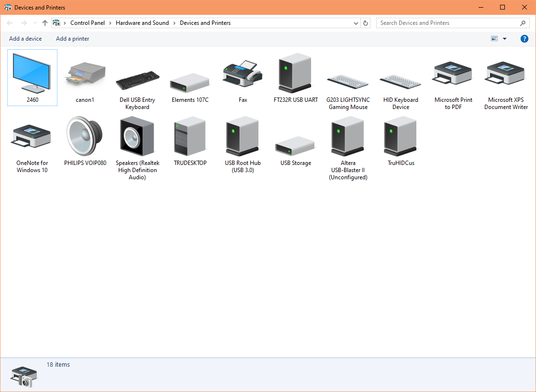Image resolution: width=536 pixels, height=392 pixels.
Task: Select the TruHIDCus device icon
Action: click(401, 136)
